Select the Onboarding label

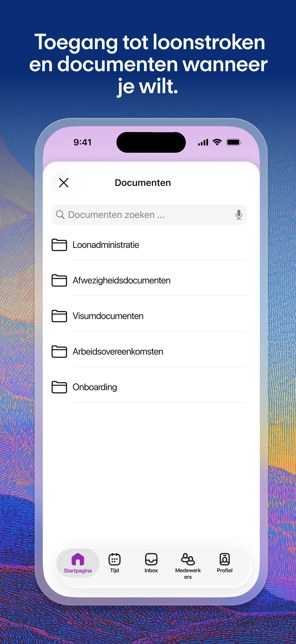click(95, 387)
